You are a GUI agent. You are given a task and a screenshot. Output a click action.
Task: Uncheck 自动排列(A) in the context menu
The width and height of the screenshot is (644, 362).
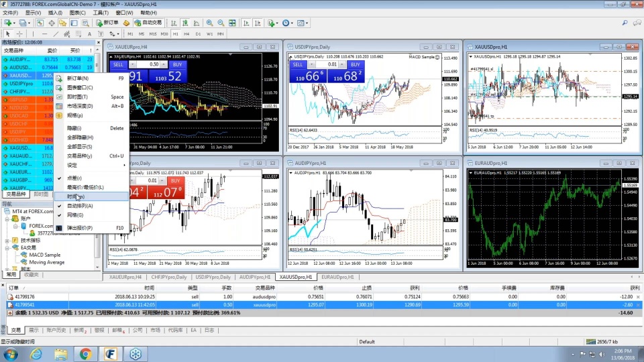(80, 206)
